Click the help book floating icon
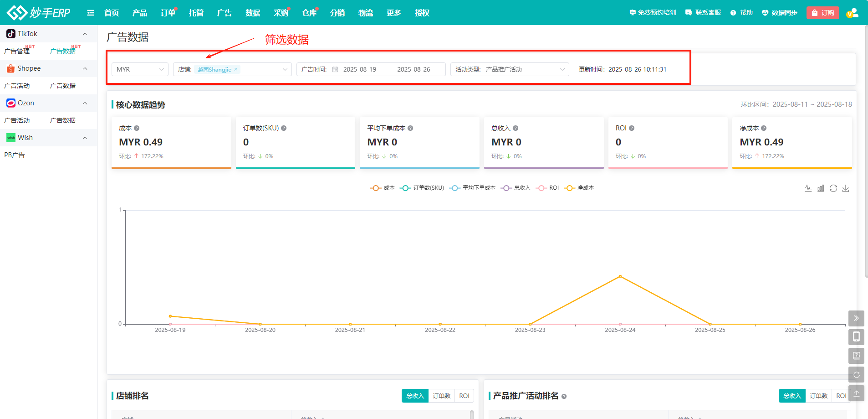 (x=856, y=356)
